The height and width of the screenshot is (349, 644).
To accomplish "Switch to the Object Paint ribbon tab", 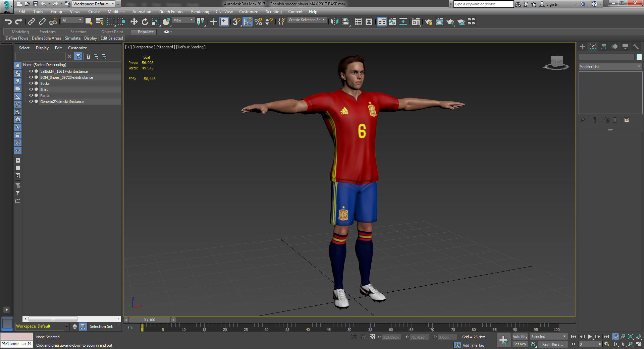I will pos(112,32).
